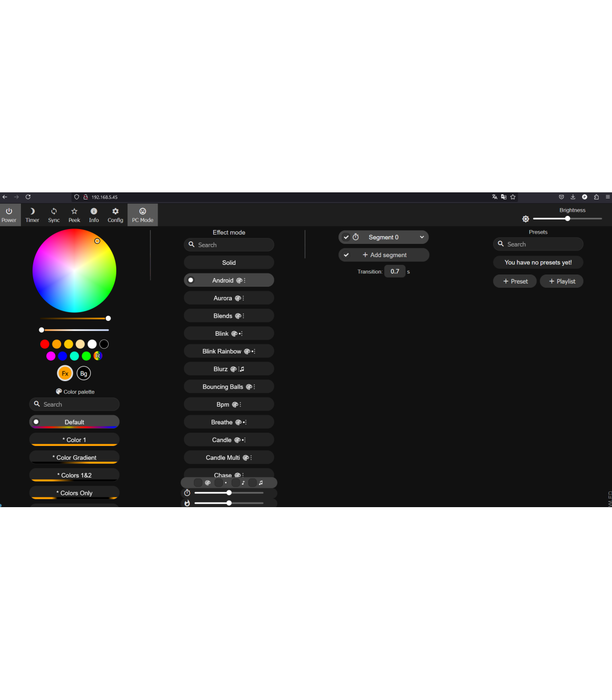
Task: Select the Bg color slot
Action: pos(84,373)
